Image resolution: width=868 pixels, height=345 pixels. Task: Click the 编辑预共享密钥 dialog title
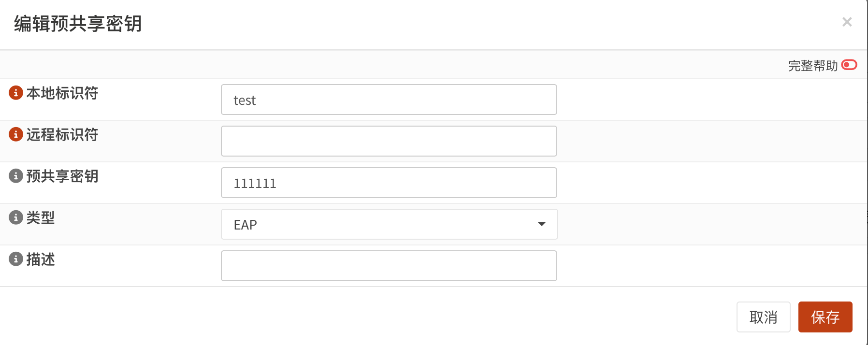[x=78, y=24]
